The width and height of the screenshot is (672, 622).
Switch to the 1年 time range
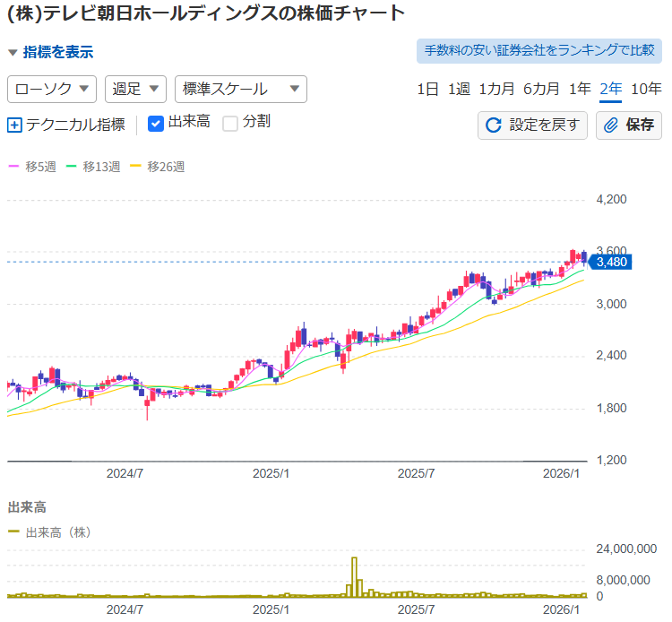click(580, 89)
